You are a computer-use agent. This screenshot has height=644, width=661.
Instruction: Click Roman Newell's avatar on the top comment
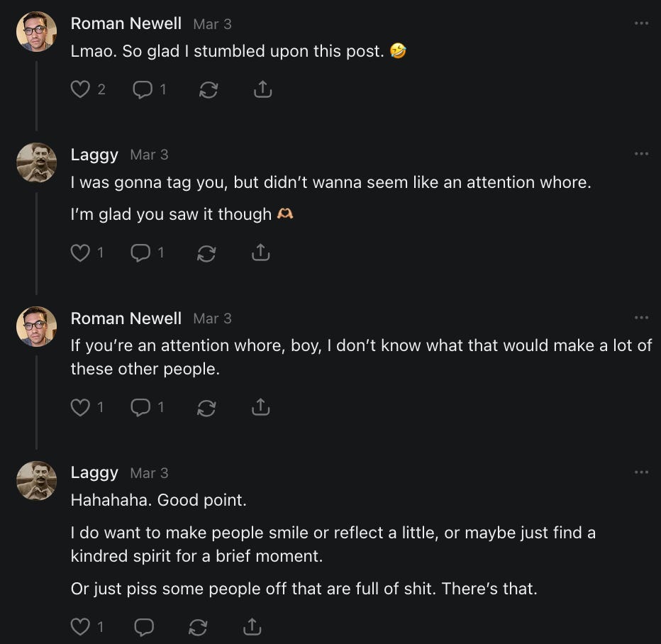[x=36, y=31]
